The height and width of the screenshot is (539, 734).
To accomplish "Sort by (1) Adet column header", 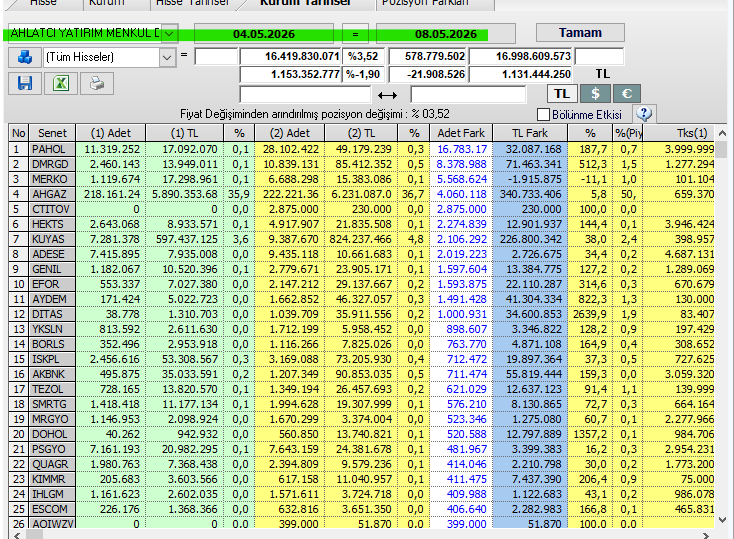I will [x=110, y=133].
